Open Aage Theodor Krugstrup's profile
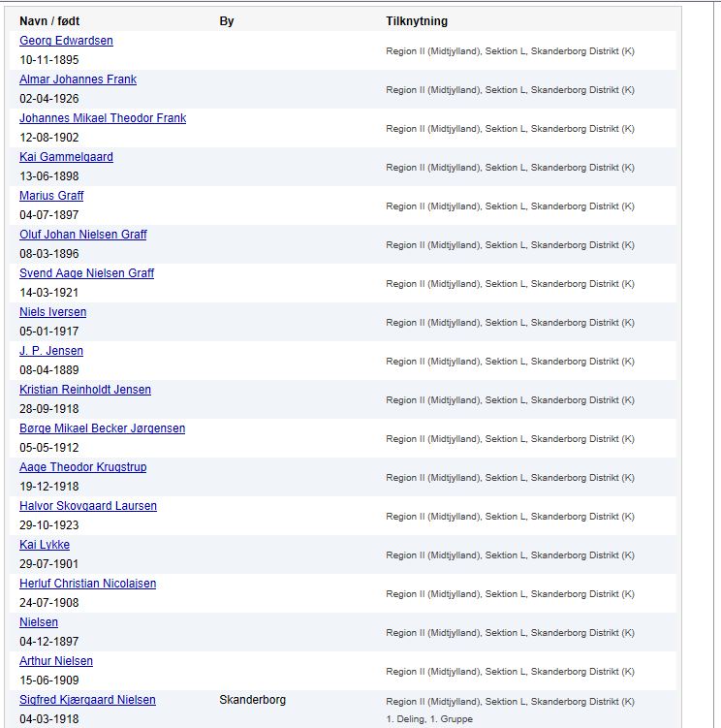Viewport: 721px width, 728px height. (x=82, y=467)
